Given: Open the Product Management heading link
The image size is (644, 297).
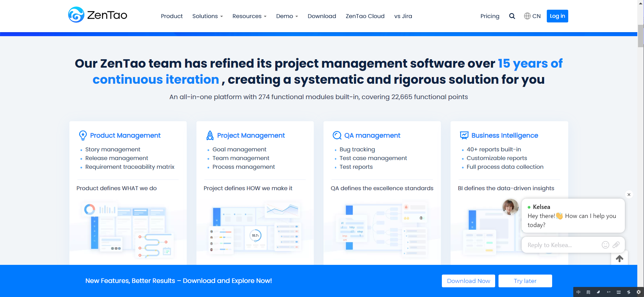Looking at the screenshot, I should pyautogui.click(x=125, y=135).
